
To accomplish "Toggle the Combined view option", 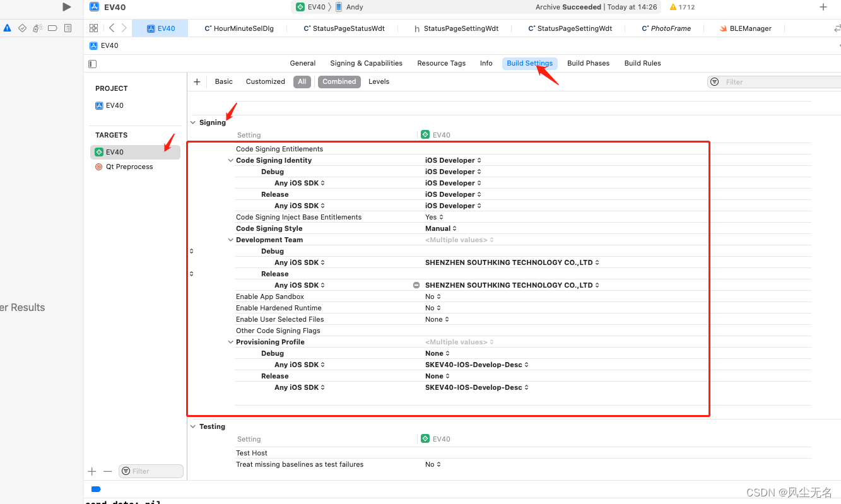I will (339, 81).
